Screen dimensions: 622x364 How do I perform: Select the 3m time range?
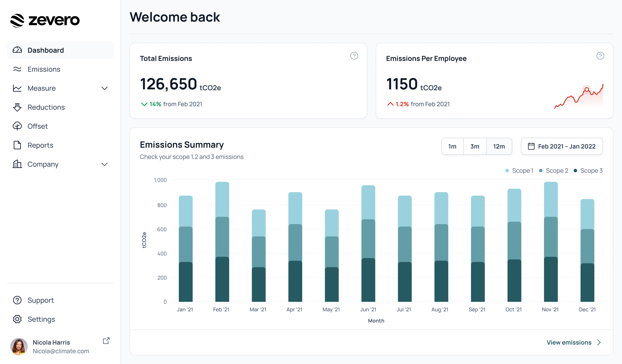click(475, 146)
